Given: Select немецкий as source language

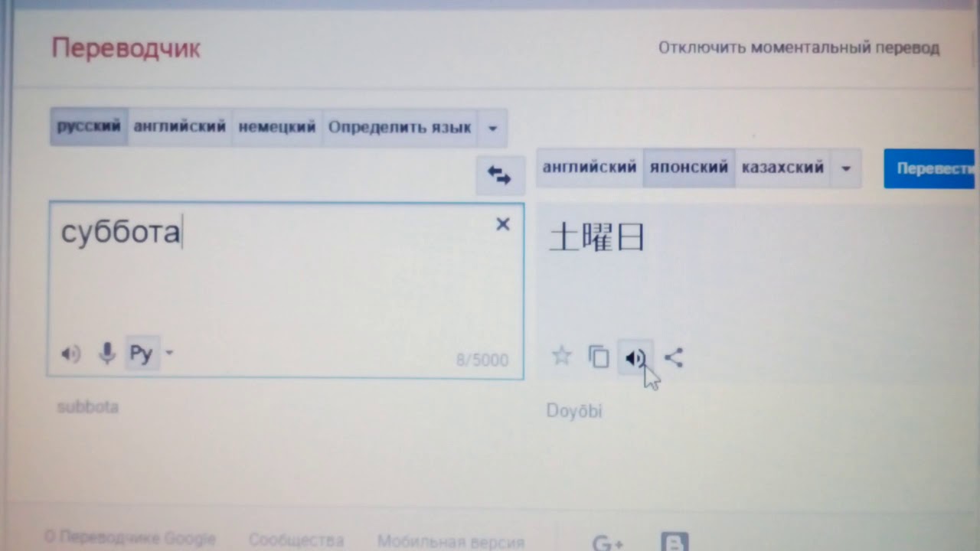Looking at the screenshot, I should [x=277, y=127].
